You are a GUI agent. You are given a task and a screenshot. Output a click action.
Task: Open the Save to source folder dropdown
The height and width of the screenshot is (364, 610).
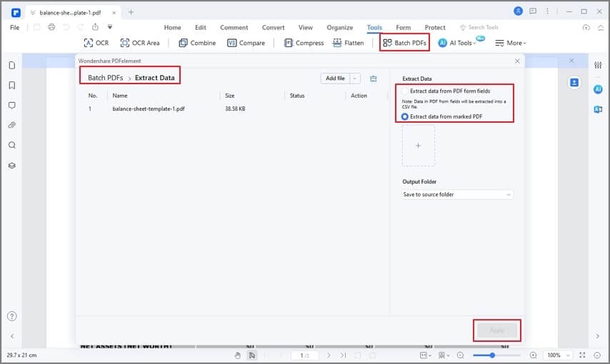(457, 194)
